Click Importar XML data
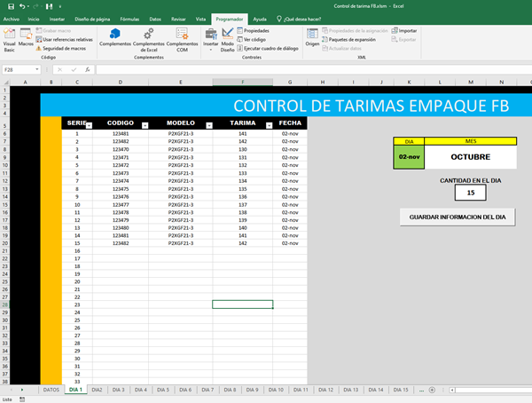 pos(404,30)
